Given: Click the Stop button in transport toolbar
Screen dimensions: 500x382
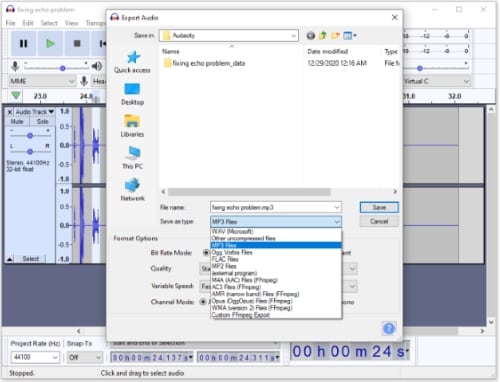Looking at the screenshot, I should coord(77,43).
